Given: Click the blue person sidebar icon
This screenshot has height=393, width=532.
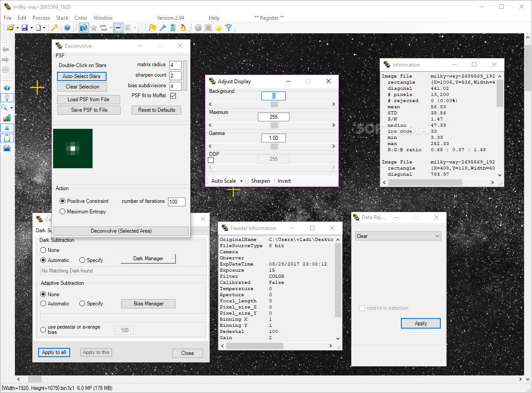Looking at the screenshot, I should pos(7,128).
